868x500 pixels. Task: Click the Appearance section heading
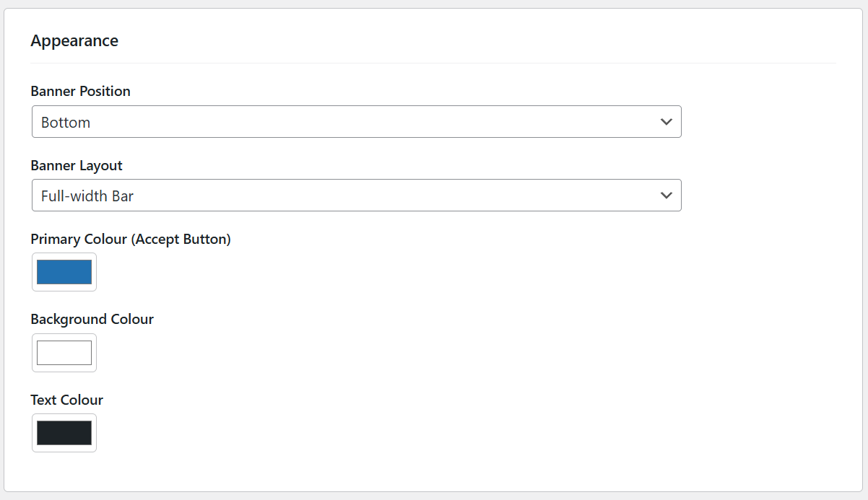click(74, 41)
